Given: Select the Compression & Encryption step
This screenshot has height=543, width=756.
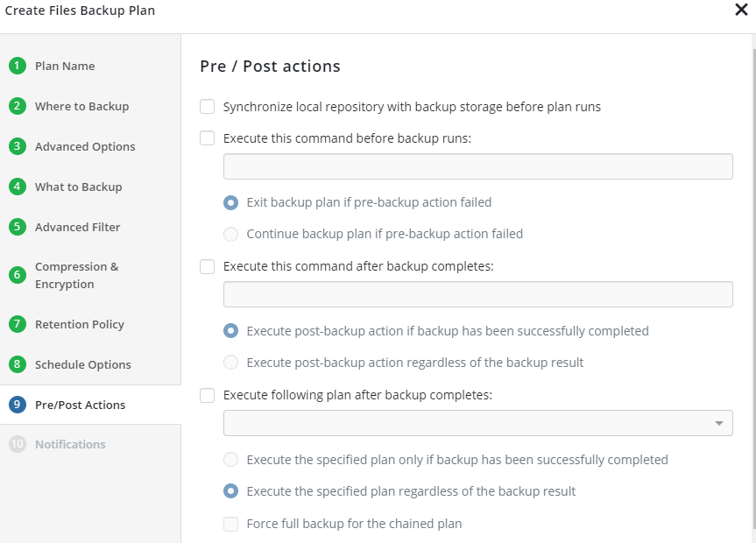Looking at the screenshot, I should click(18, 274).
